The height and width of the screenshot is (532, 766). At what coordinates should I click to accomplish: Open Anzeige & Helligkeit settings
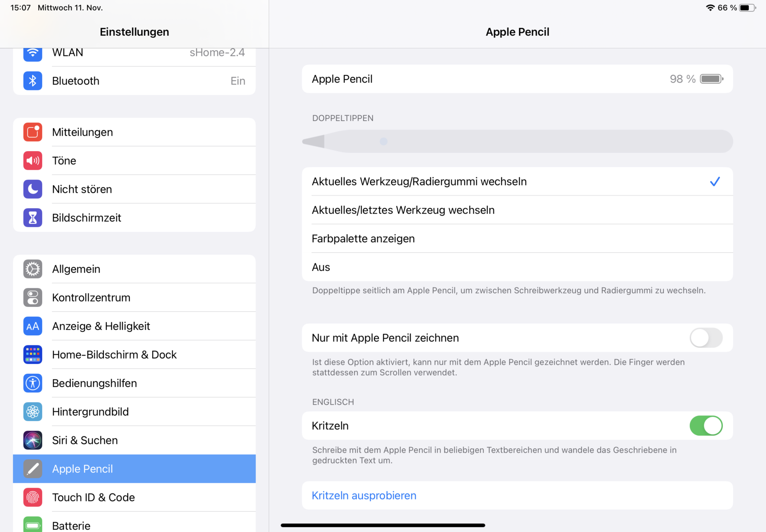click(134, 326)
